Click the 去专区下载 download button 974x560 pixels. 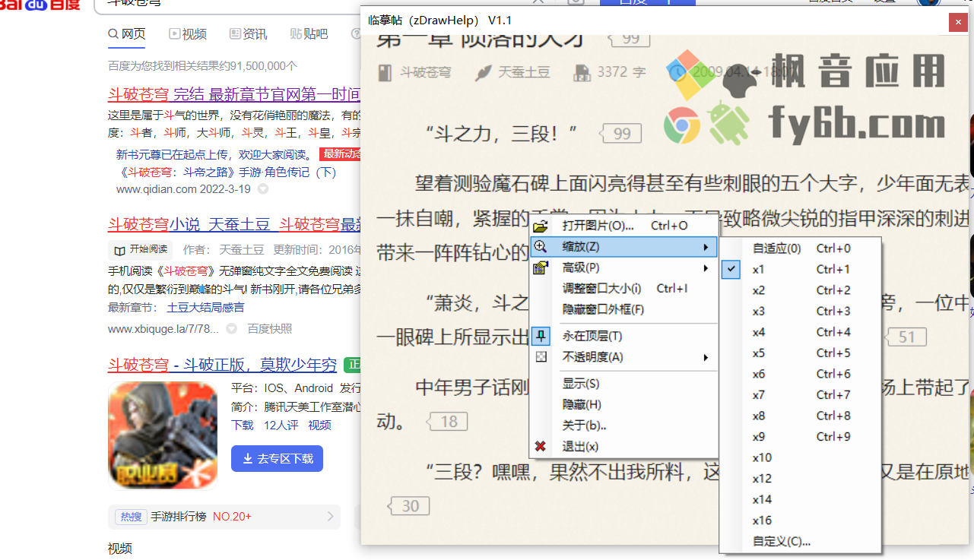pos(278,459)
